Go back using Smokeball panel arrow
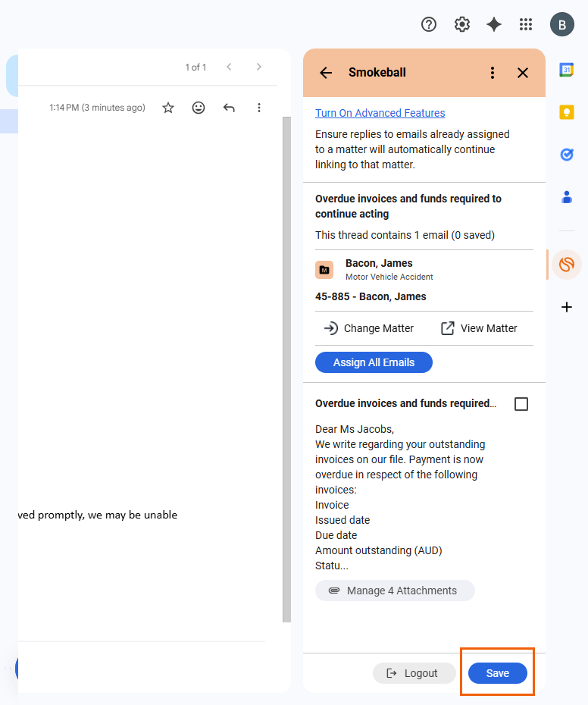The height and width of the screenshot is (705, 588). coord(326,73)
